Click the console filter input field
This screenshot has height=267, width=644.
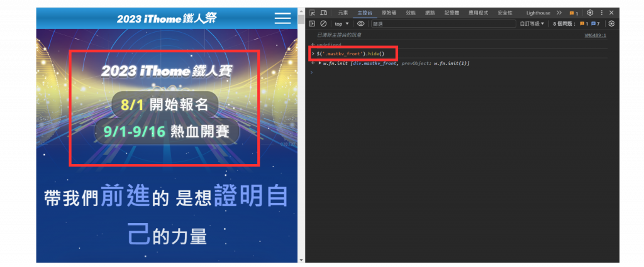point(443,24)
